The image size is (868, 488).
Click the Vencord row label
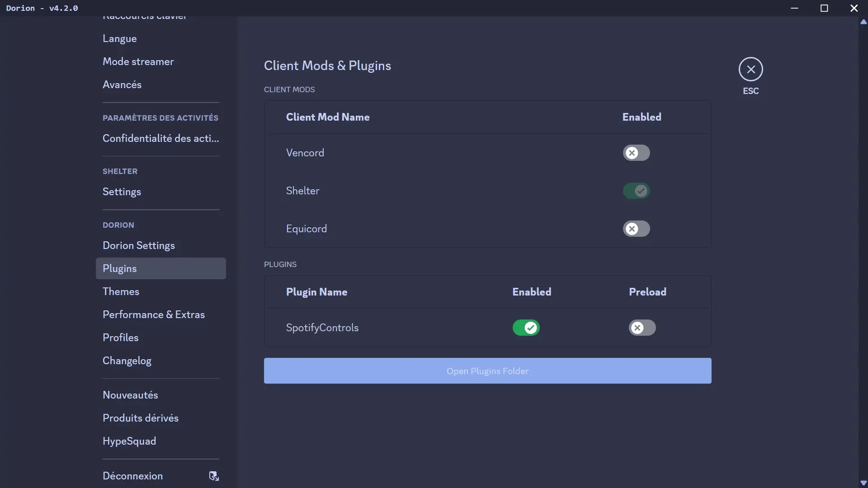(305, 153)
